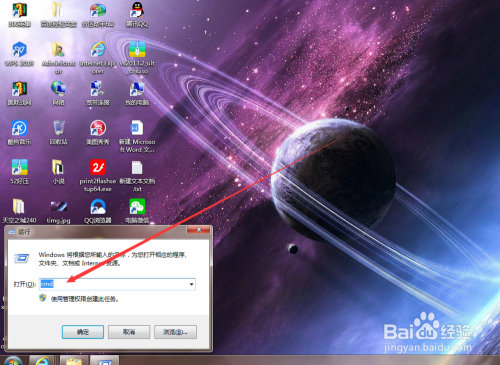Screen dimensions: 500x365
Task: Expand the Open field dropdown arrow
Action: pos(191,284)
